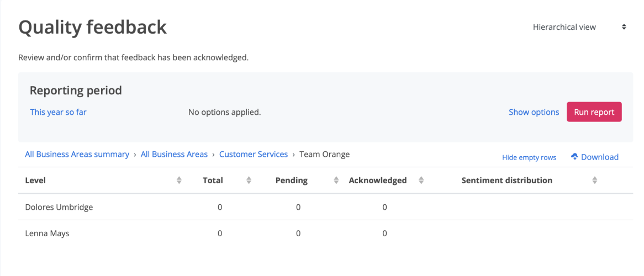Select the Dolores Umbridge row

[x=59, y=208]
